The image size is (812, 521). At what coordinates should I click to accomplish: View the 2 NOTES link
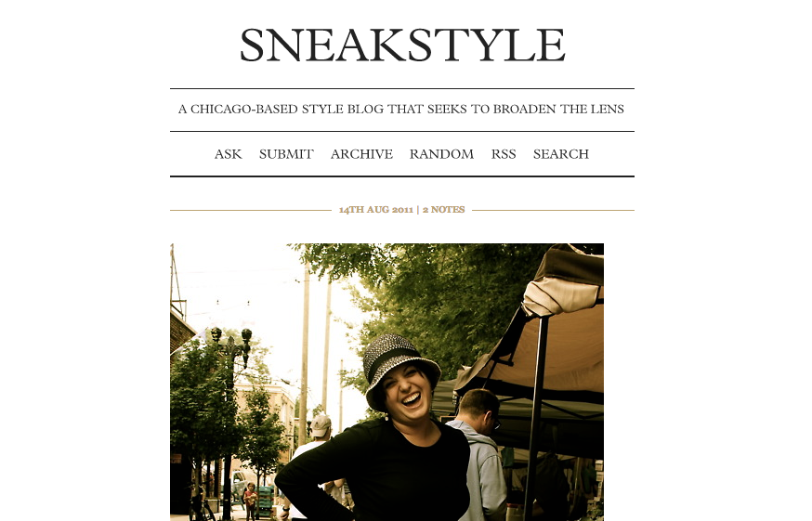[x=444, y=210]
